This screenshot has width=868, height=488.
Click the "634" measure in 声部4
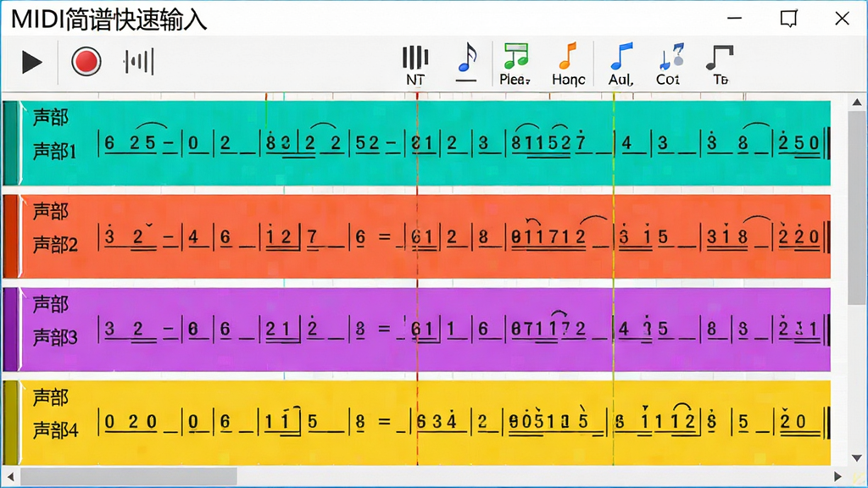click(x=437, y=423)
